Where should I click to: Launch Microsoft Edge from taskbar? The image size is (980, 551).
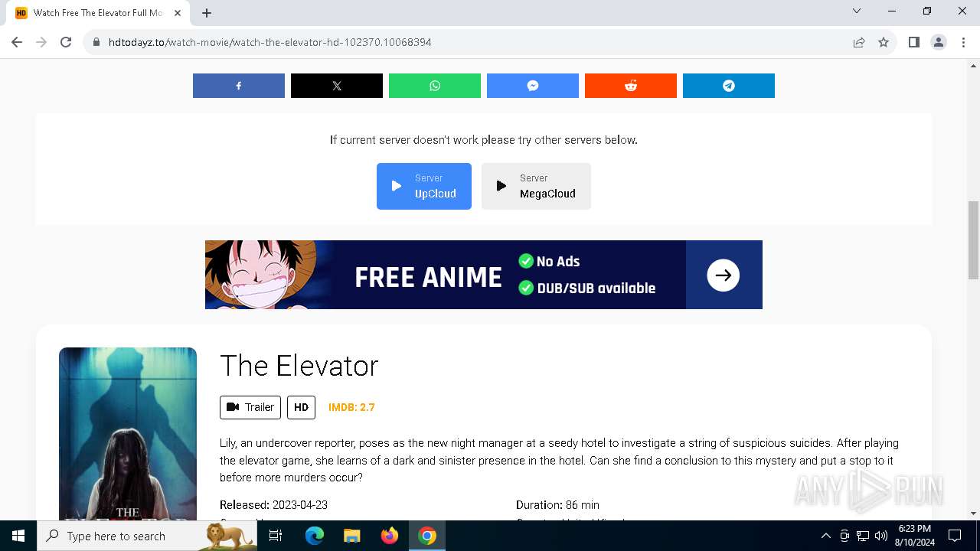click(x=315, y=536)
